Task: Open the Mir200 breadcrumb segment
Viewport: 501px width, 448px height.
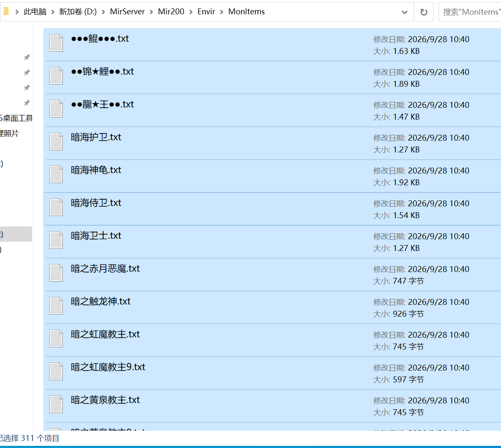Action: 171,12
